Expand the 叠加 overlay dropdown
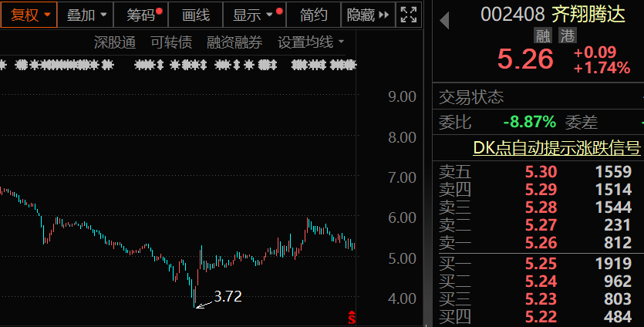 point(86,15)
